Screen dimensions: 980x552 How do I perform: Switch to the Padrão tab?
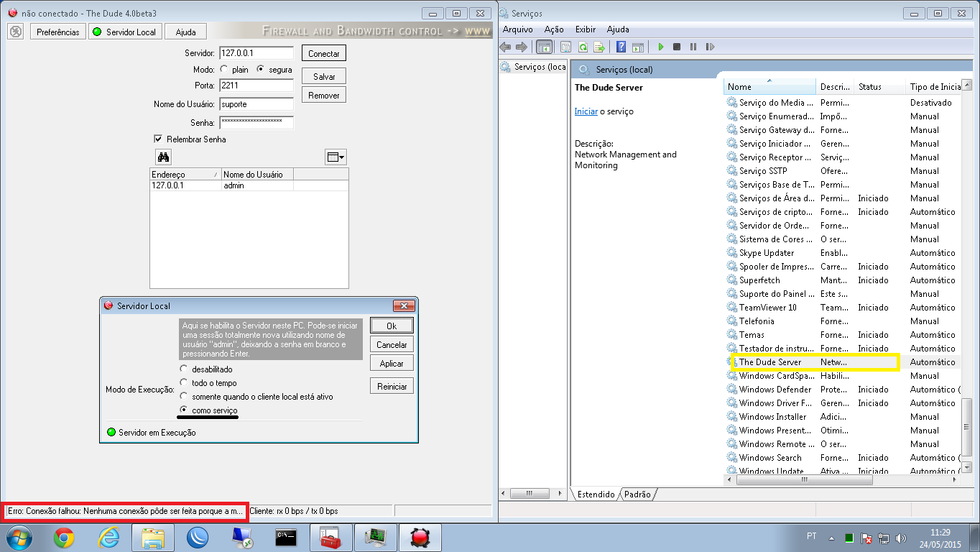637,494
